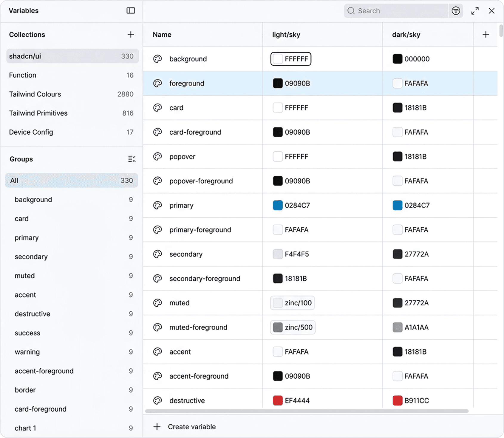The image size is (504, 438).
Task: Click the palette icon of popover variable
Action: click(x=157, y=156)
